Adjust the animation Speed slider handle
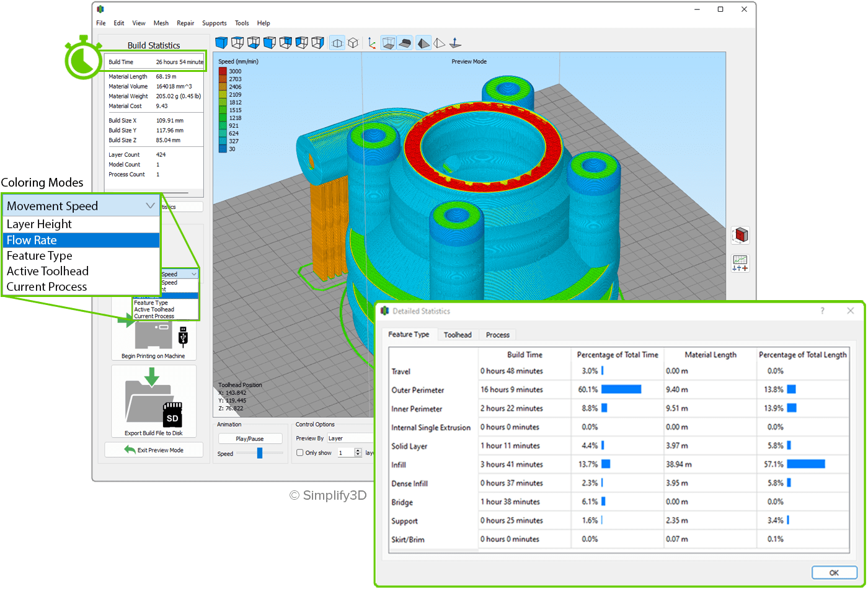 [x=260, y=453]
